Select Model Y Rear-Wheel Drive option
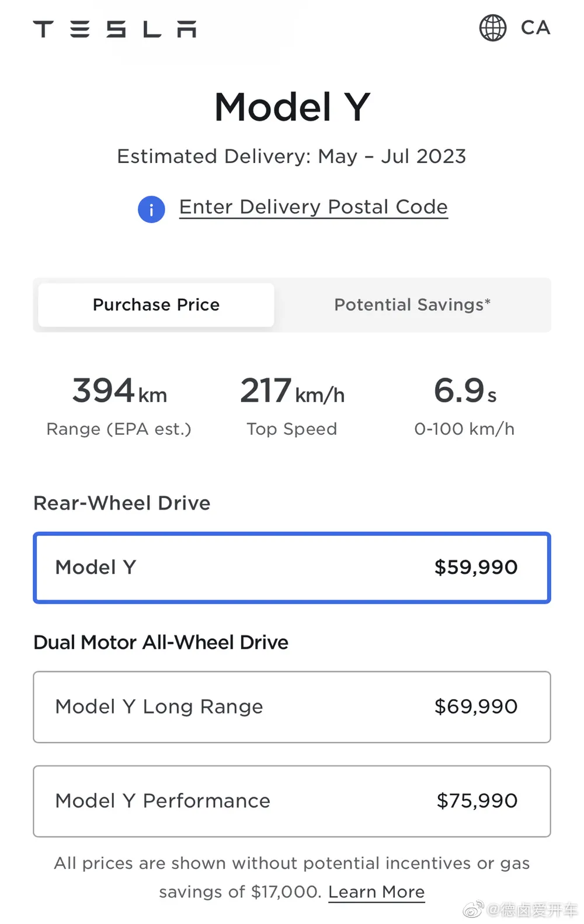The height and width of the screenshot is (924, 584). [x=291, y=567]
